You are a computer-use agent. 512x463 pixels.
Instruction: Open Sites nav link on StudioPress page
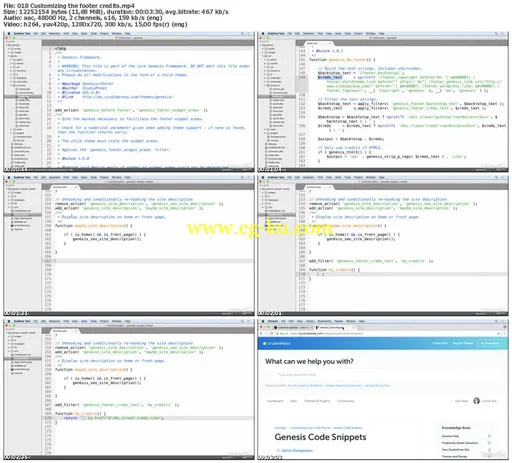coord(293,401)
